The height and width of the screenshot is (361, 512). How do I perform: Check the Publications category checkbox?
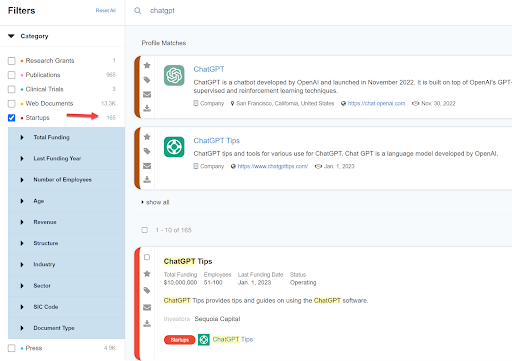[12, 75]
